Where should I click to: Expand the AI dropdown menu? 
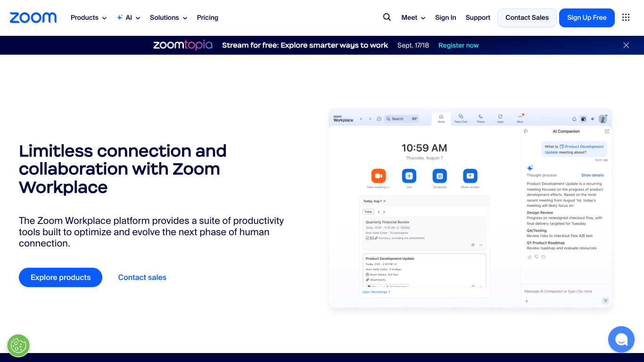(129, 18)
